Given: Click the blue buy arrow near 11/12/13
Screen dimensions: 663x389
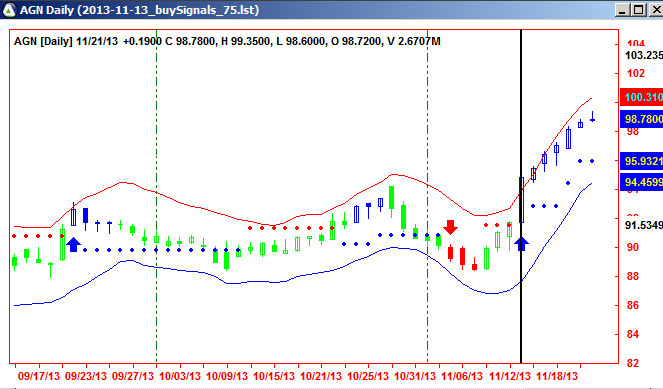Looking at the screenshot, I should [x=521, y=244].
